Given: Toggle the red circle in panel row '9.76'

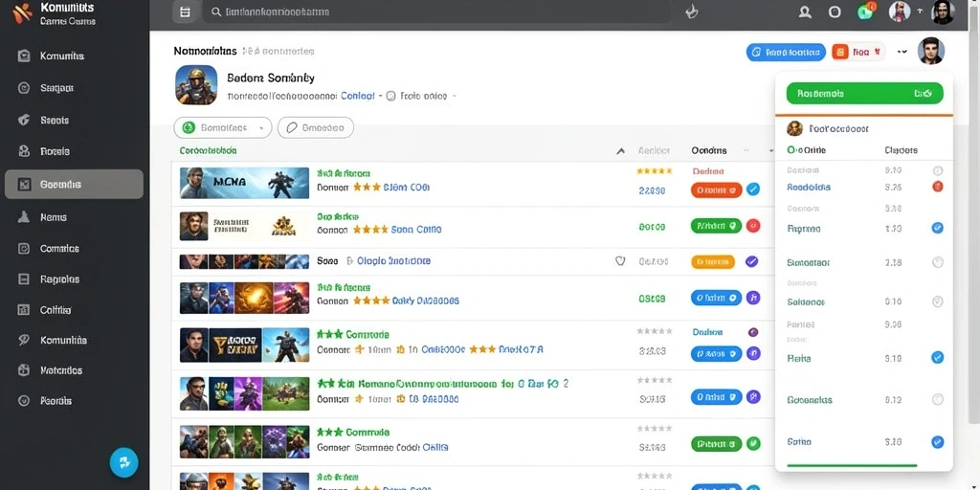Looking at the screenshot, I should coord(938,187).
